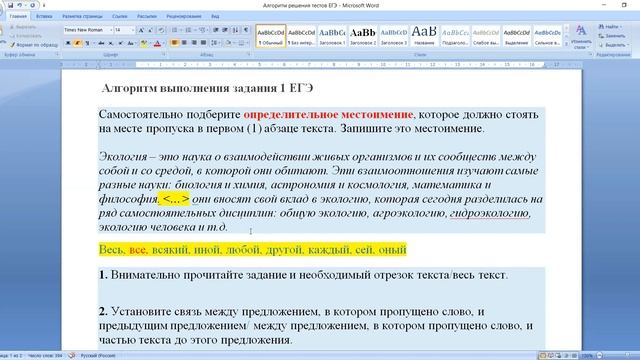Open Select (Выделить) dropdown
Viewport: 640px width, 360px height.
613,45
